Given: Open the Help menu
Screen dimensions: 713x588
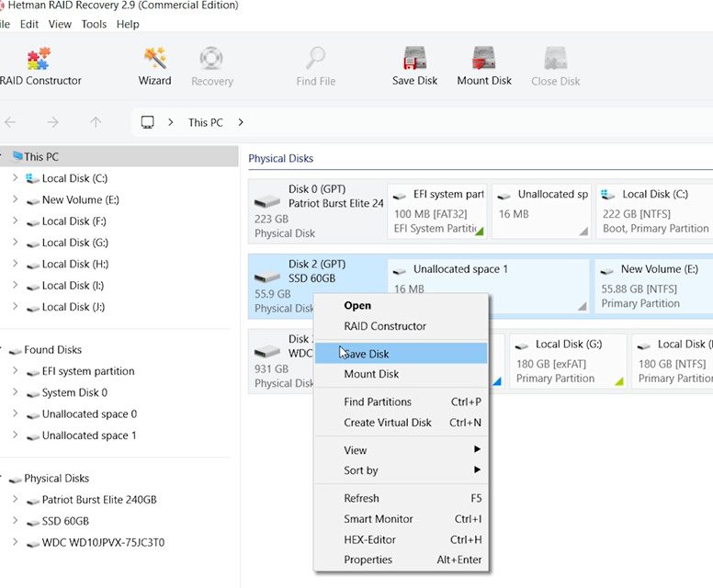Looking at the screenshot, I should pos(128,24).
